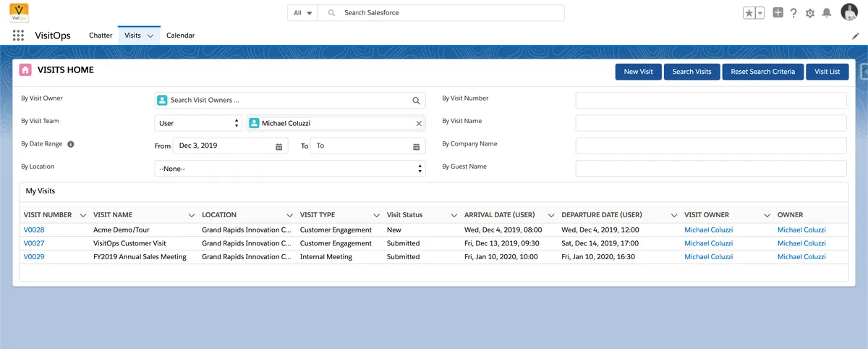
Task: Open visit V0029 link
Action: 34,257
